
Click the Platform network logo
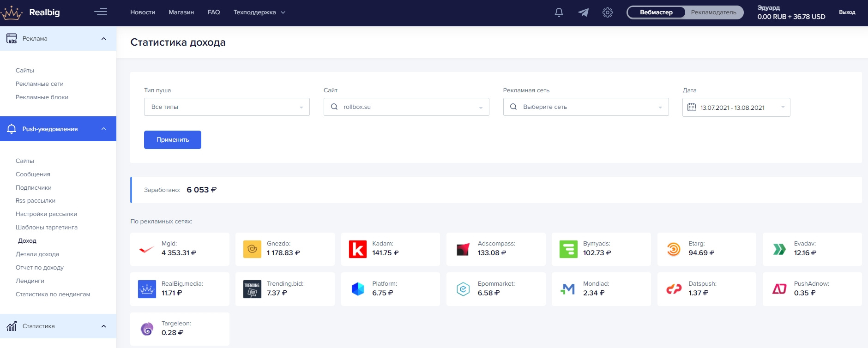tap(358, 289)
